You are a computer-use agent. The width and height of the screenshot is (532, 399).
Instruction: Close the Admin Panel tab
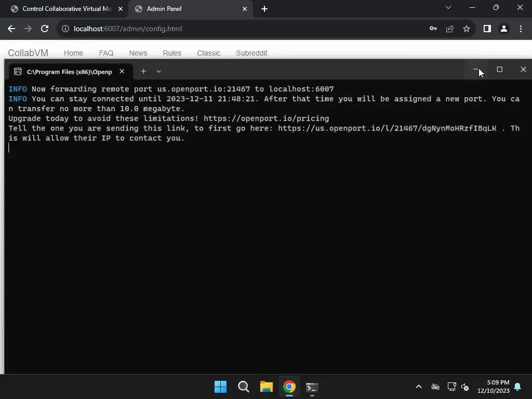pyautogui.click(x=245, y=9)
